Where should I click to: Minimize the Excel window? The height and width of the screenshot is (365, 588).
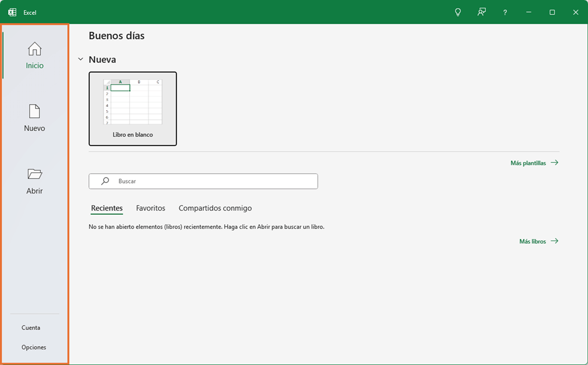click(529, 12)
